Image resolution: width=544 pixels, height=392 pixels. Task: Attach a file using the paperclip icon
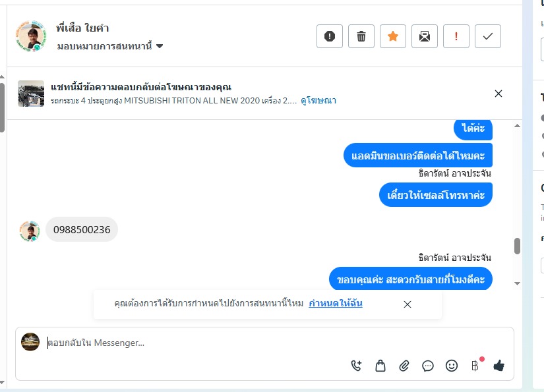(x=404, y=366)
